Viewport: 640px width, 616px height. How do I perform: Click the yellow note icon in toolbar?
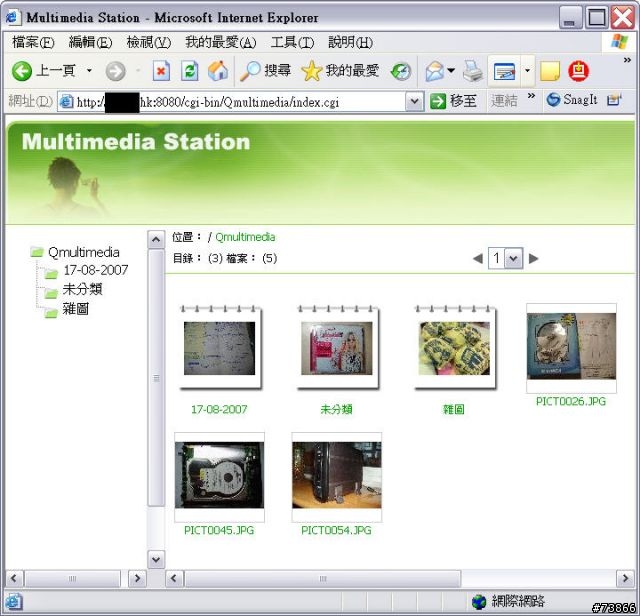[550, 71]
